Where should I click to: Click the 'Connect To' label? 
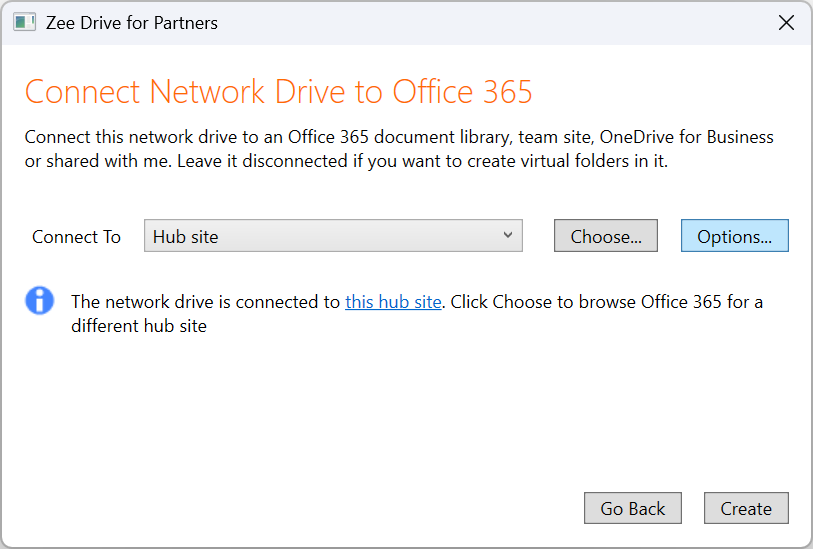pos(76,237)
